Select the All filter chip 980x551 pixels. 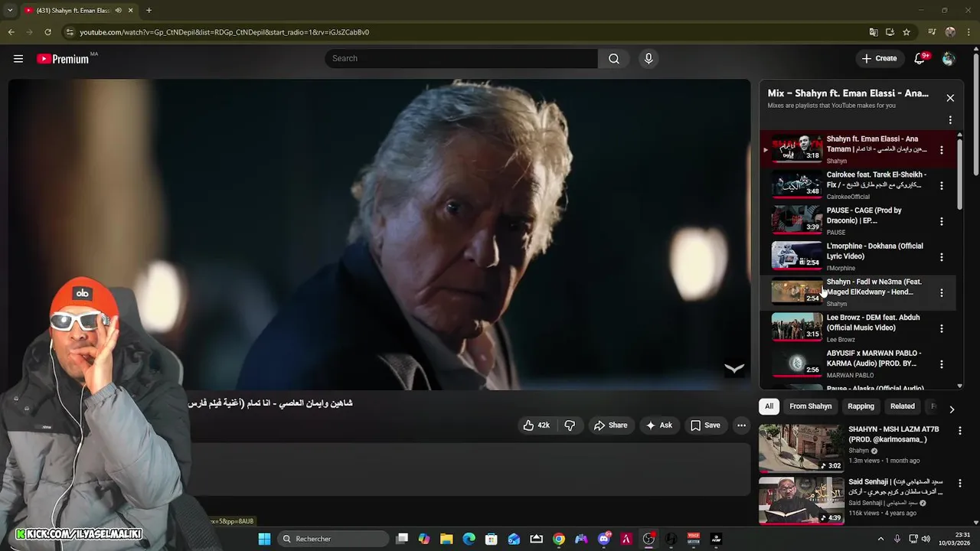769,406
